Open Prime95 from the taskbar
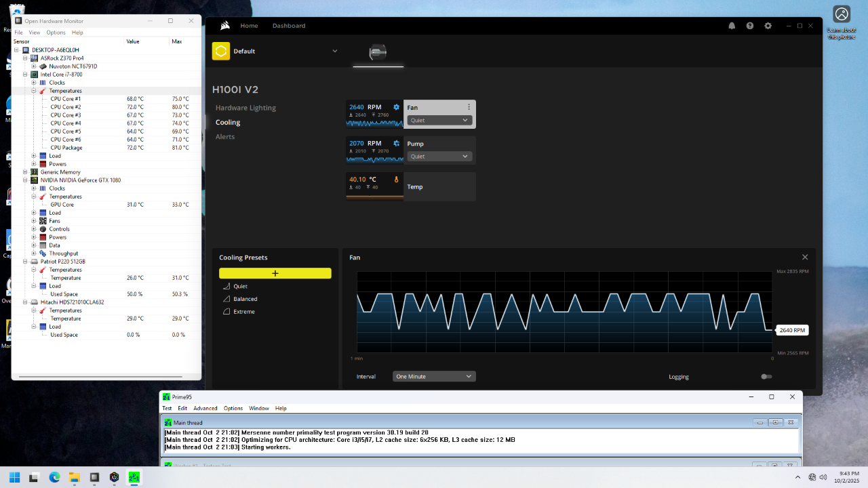Screen dimensions: 868x488 (x=134, y=477)
